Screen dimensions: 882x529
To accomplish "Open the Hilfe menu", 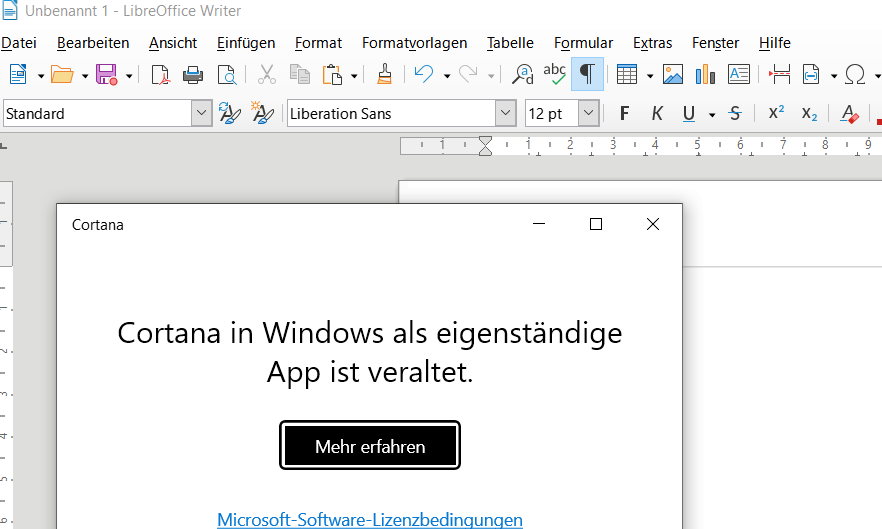I will 775,43.
